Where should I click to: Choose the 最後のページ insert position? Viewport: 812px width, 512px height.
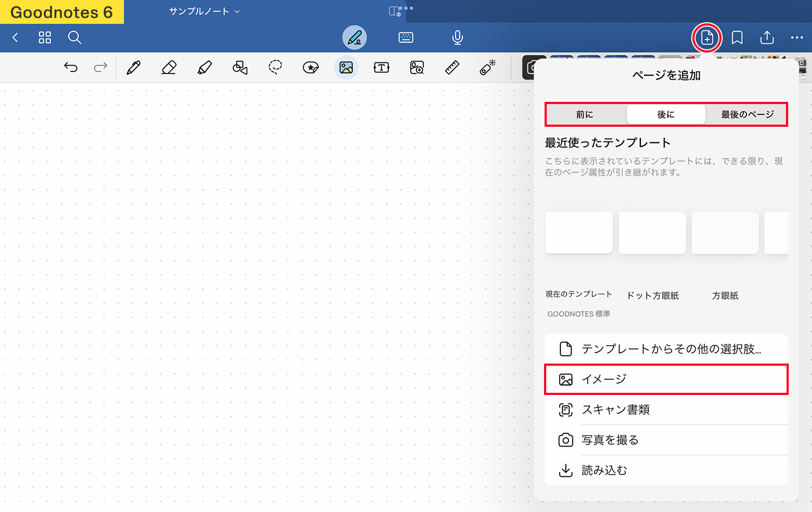(747, 114)
